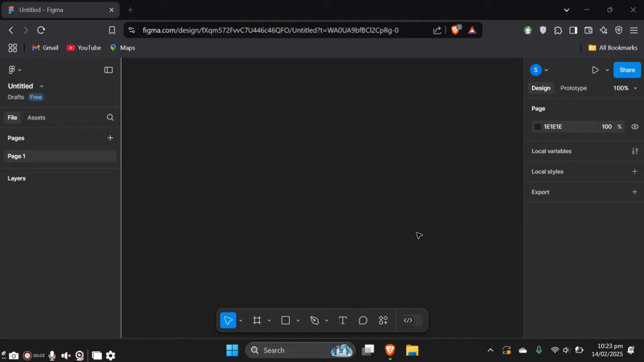The image size is (644, 362).
Task: Toggle page background visibility eye
Action: (635, 127)
